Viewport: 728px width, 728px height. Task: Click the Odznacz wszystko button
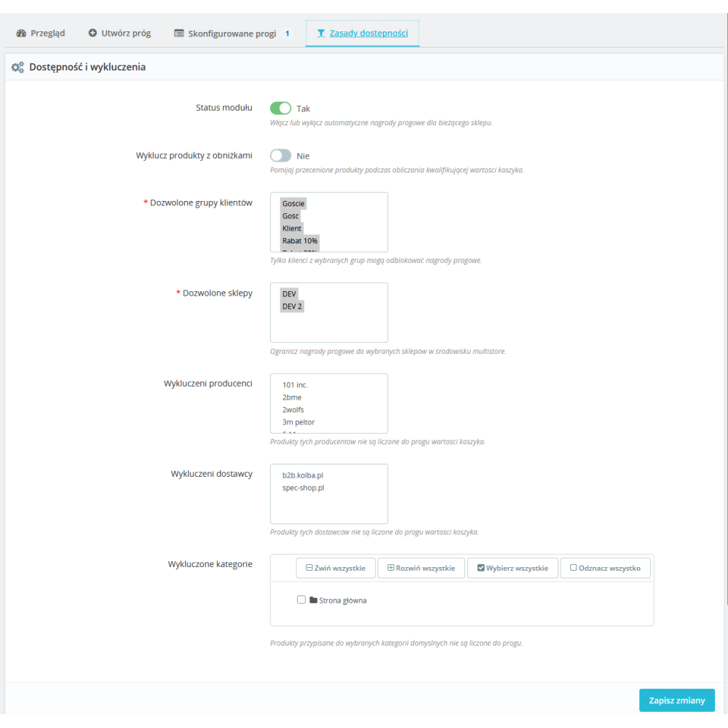tap(605, 568)
